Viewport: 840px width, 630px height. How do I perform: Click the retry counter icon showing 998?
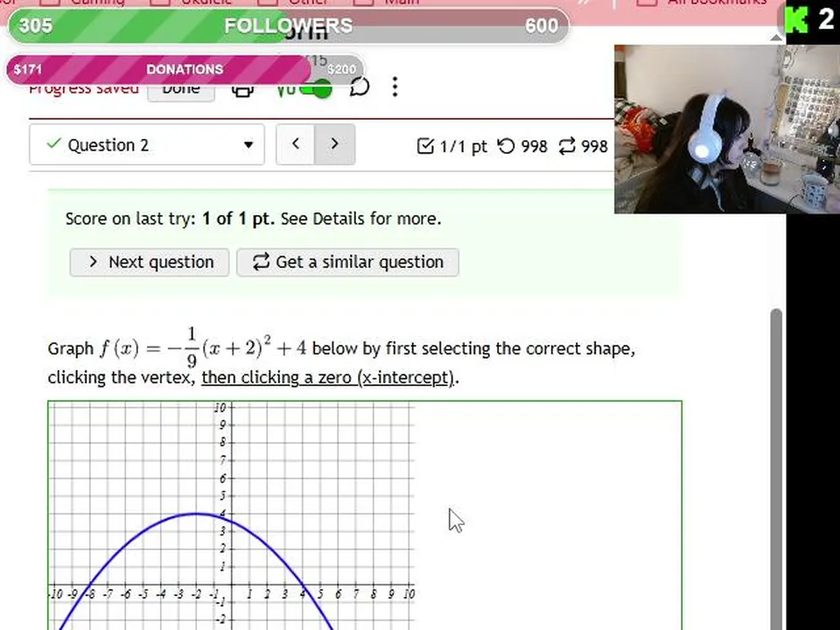tap(507, 146)
